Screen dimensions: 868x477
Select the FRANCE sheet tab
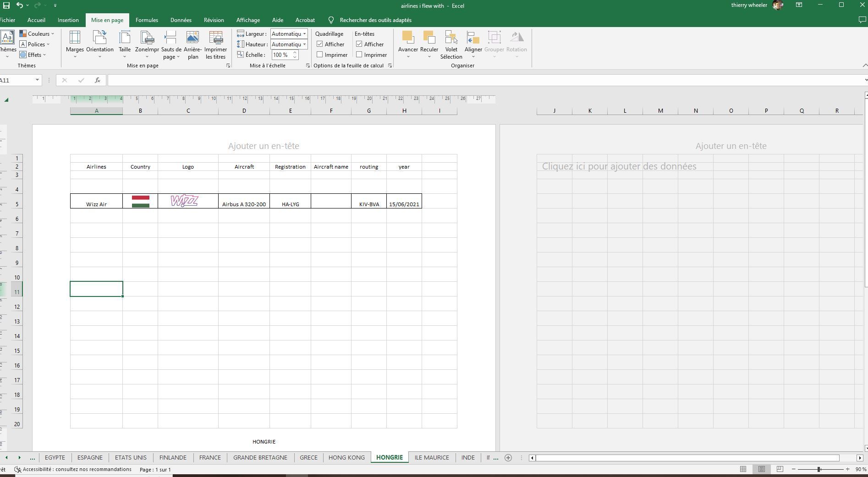coord(209,457)
